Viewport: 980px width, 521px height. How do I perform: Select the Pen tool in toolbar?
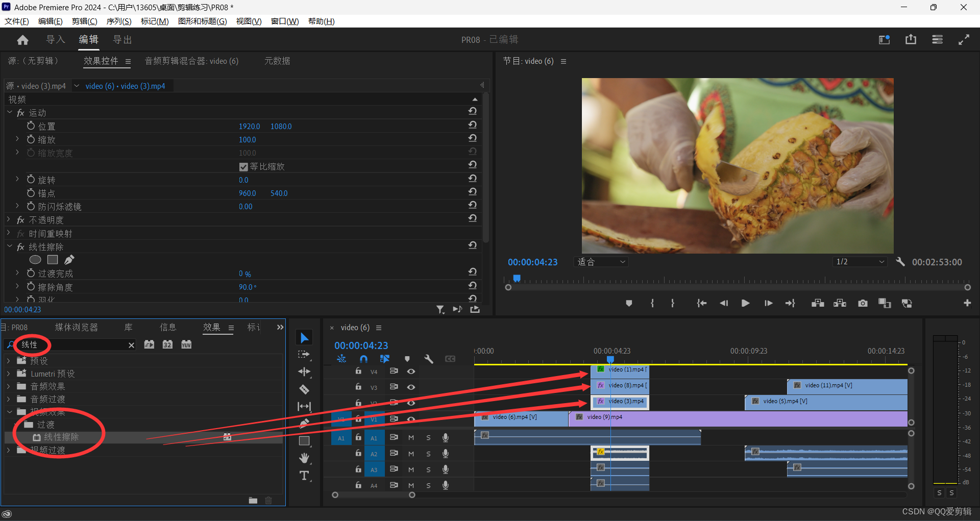point(304,423)
